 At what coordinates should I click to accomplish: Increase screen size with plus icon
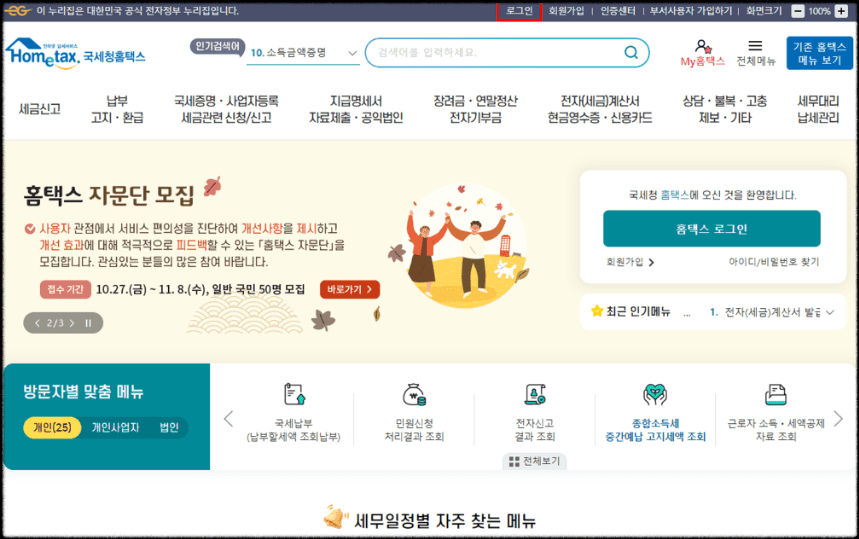point(841,11)
